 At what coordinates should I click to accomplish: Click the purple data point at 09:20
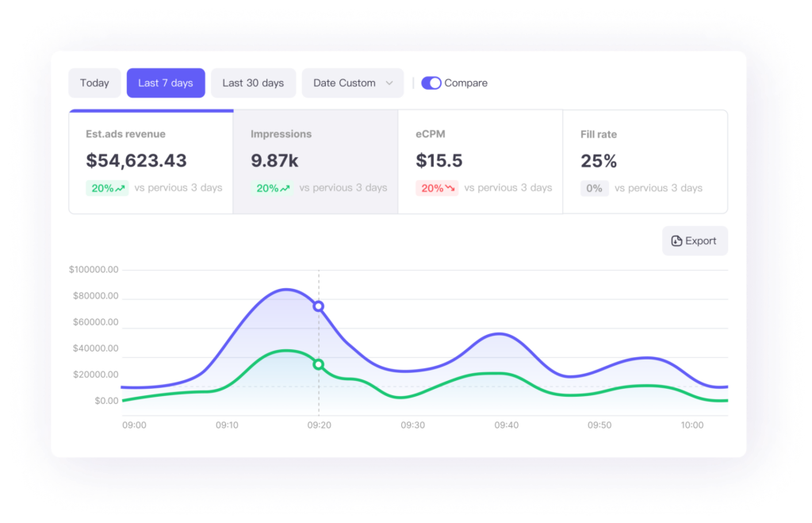(x=319, y=306)
